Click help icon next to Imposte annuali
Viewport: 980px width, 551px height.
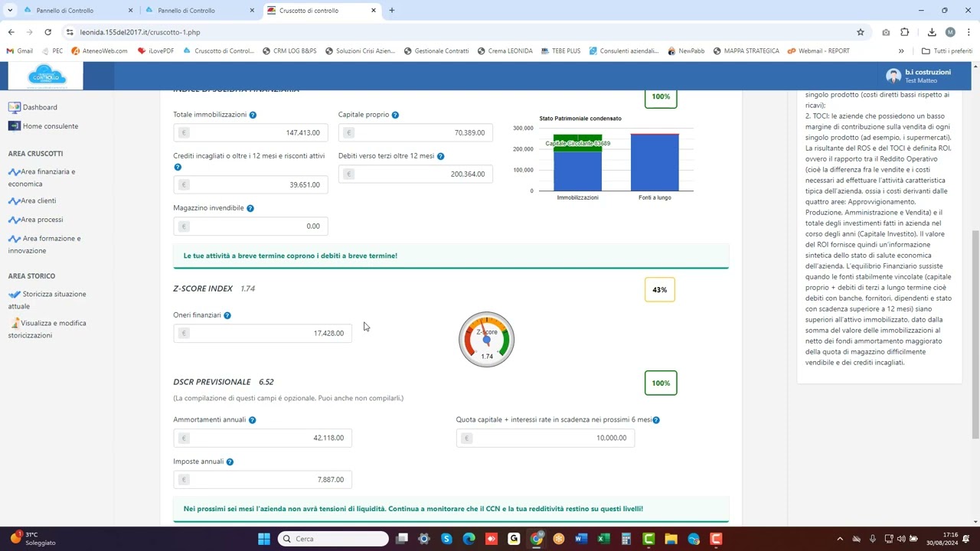click(230, 462)
